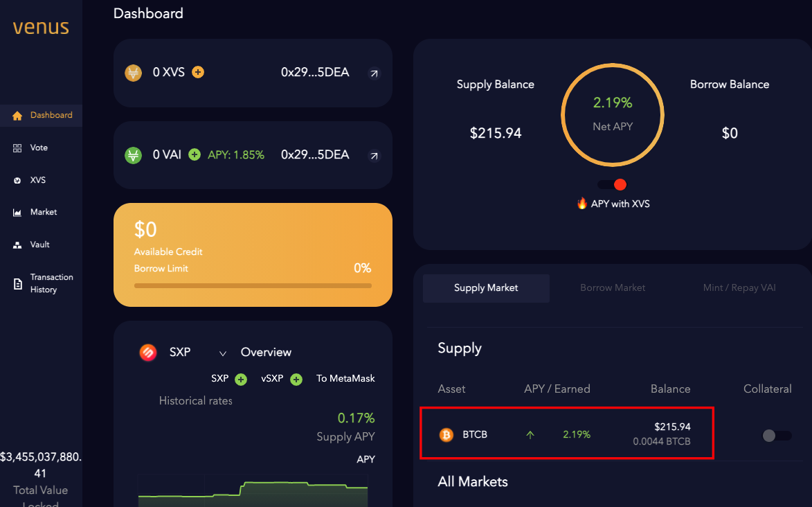Click the To MetaMask link
This screenshot has width=812, height=507.
pos(345,378)
